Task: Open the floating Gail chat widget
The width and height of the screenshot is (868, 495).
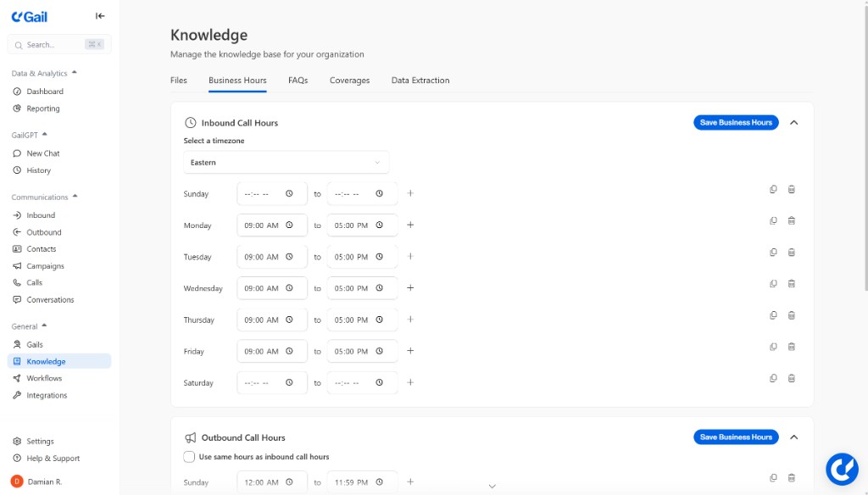Action: tap(842, 469)
